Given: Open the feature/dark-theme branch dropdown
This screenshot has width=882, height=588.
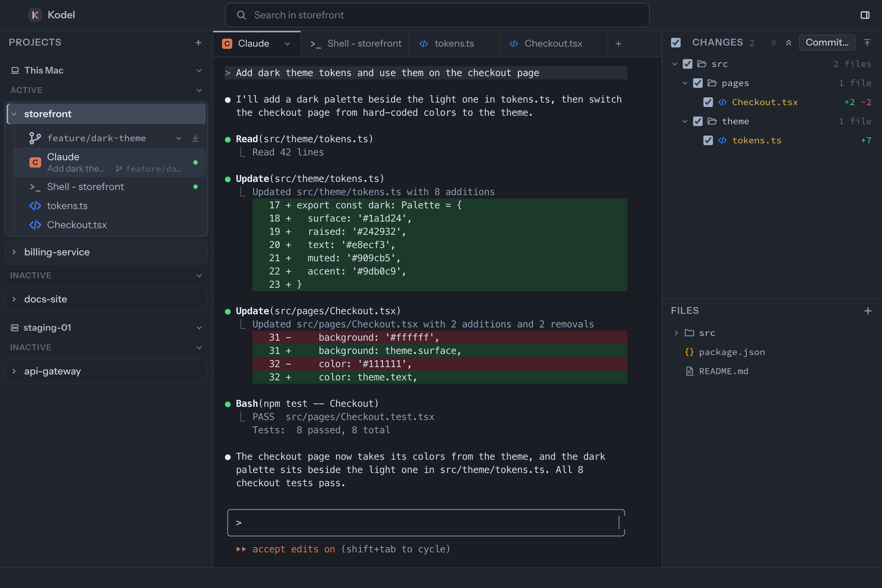Looking at the screenshot, I should (179, 139).
